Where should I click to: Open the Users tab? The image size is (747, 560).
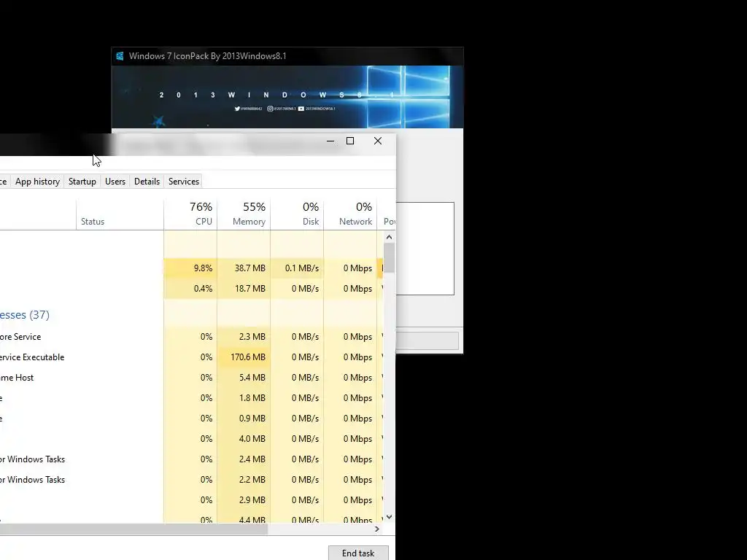115,182
